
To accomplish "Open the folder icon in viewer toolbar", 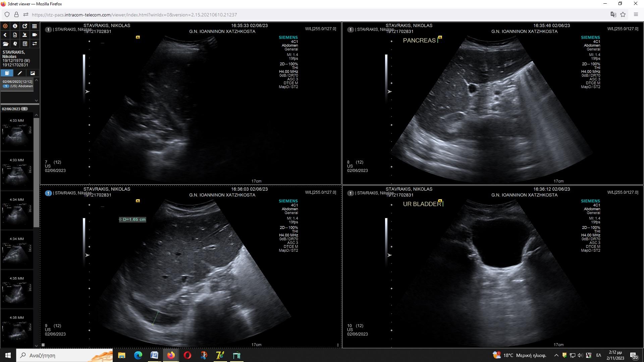I will click(5, 44).
